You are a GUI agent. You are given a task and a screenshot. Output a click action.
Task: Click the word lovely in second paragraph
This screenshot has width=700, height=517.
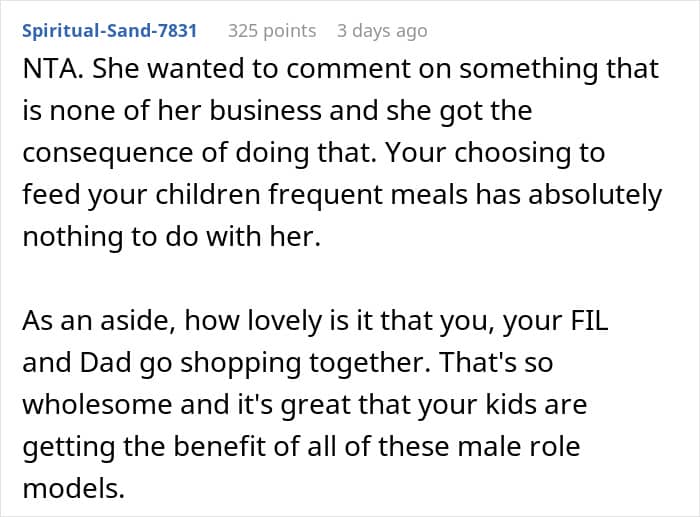tap(284, 321)
